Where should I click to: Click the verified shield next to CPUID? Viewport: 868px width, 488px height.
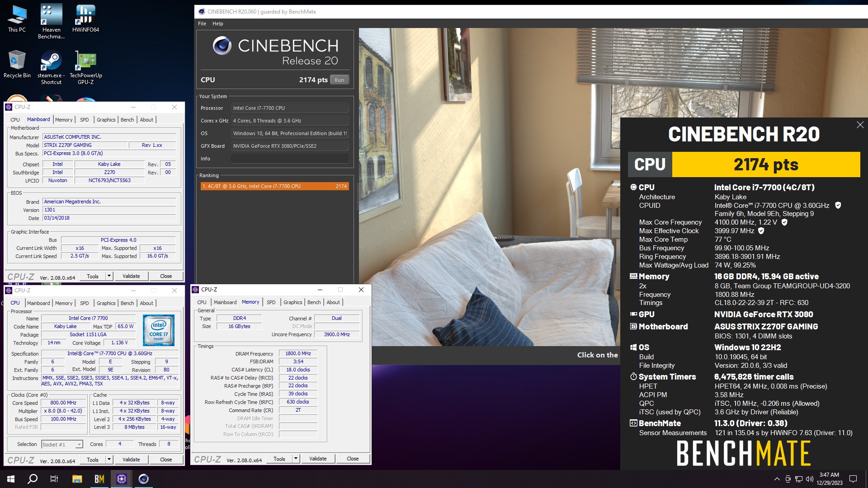tap(838, 206)
